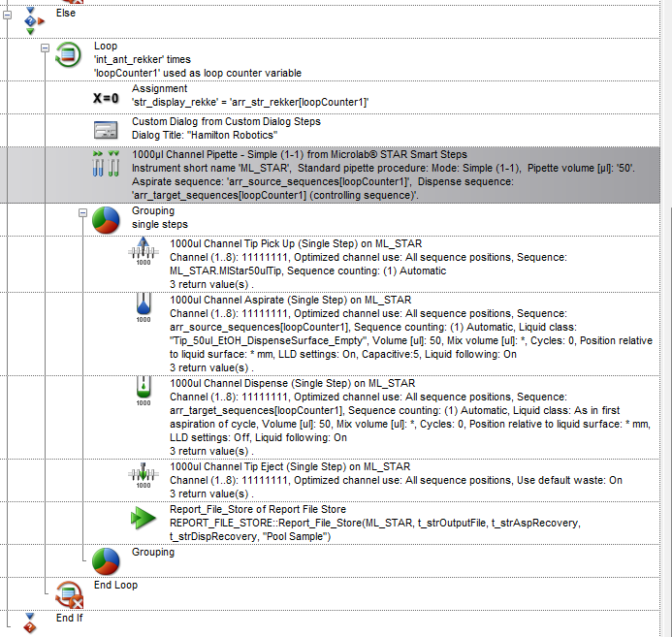Click the Tip Pick Up step icon
The image size is (672, 637).
144,251
